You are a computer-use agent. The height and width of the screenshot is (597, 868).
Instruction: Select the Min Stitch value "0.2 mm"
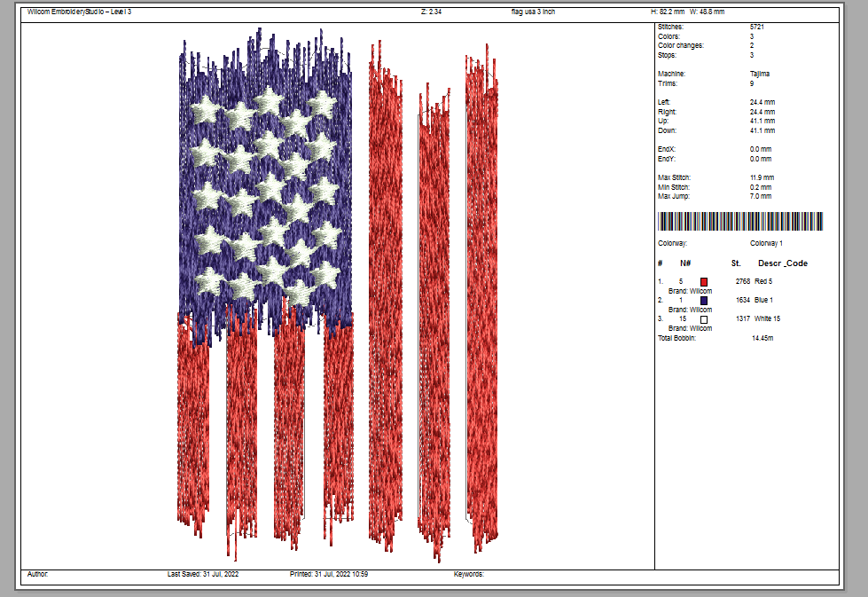pos(761,187)
